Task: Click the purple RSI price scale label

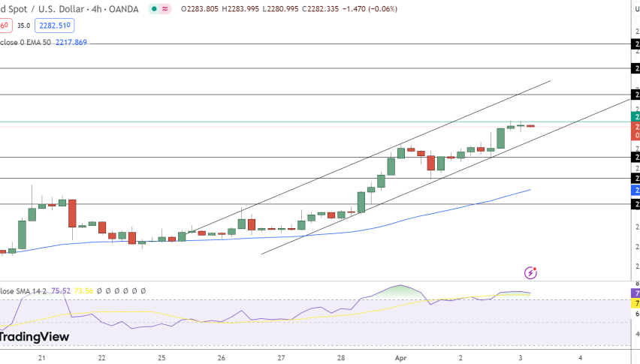Action: point(635,293)
